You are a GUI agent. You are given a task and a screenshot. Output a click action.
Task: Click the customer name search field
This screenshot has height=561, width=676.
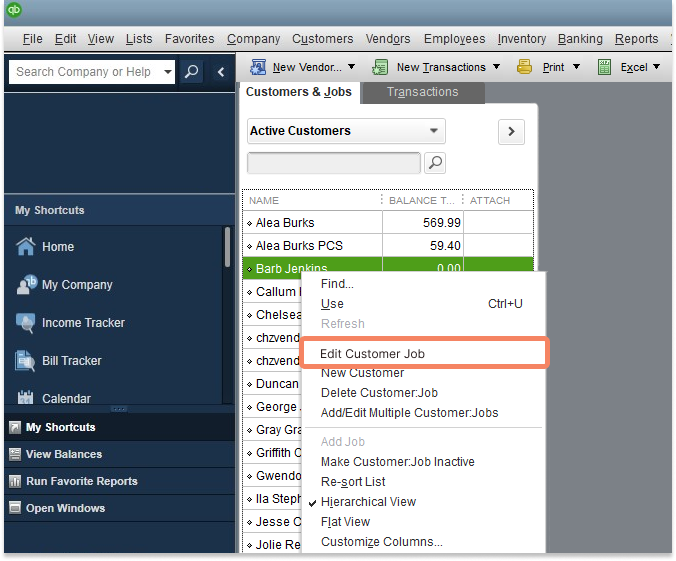[334, 163]
